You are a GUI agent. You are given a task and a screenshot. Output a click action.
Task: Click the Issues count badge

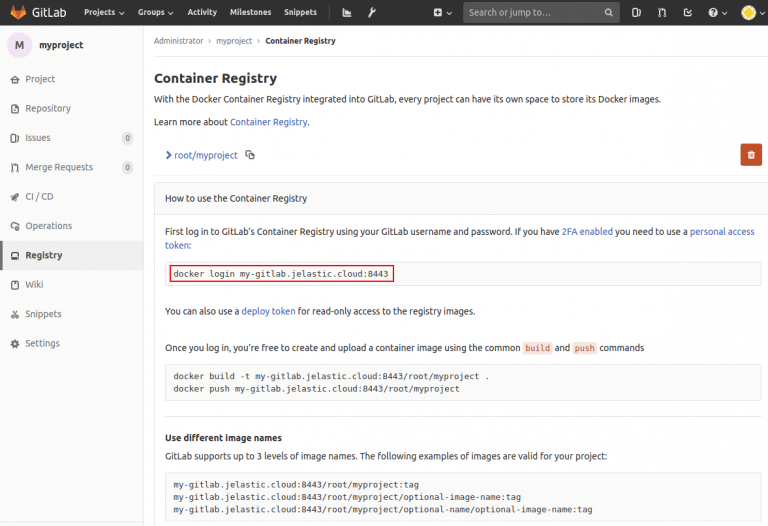point(127,138)
